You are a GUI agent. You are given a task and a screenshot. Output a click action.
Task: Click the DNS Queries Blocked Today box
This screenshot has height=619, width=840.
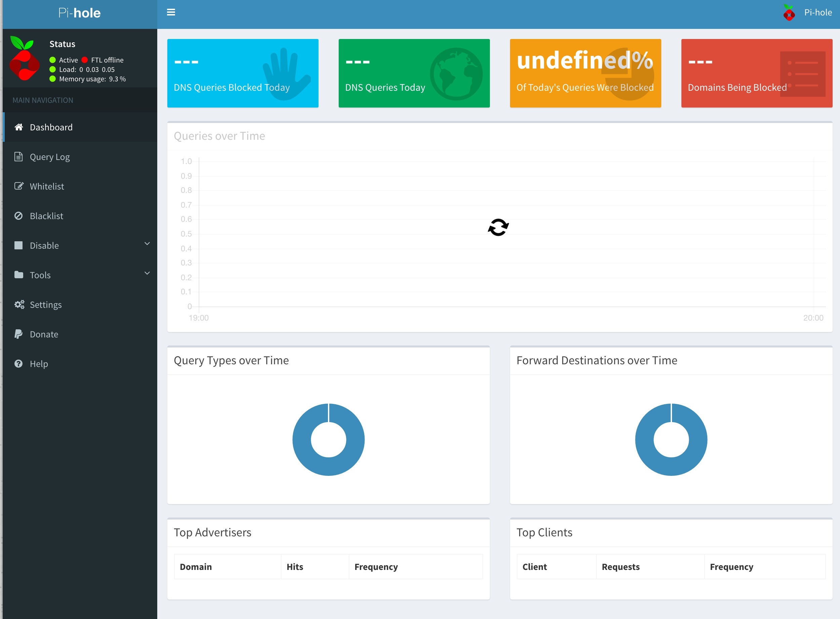tap(242, 74)
